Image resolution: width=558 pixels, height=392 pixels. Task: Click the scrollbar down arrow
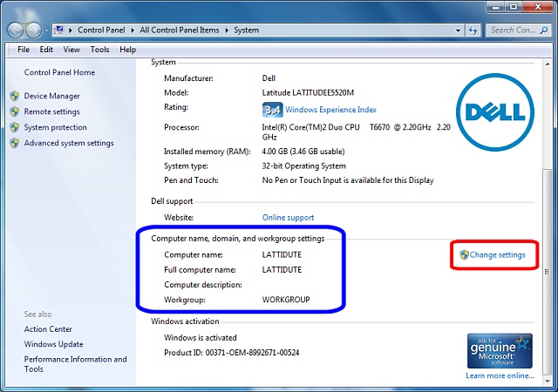click(548, 381)
